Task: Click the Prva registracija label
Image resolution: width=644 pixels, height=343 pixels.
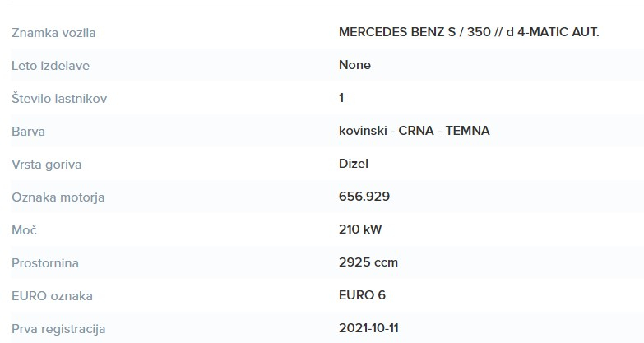Action: click(x=58, y=329)
